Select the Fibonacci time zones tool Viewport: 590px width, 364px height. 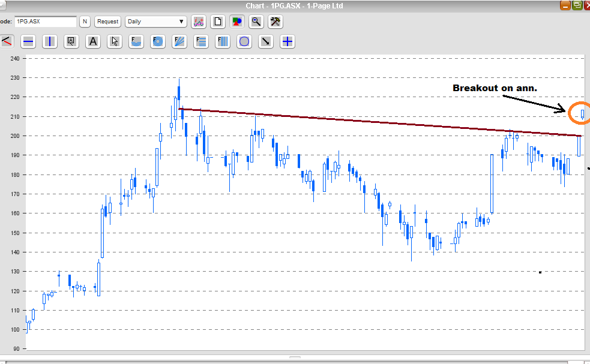tap(223, 41)
